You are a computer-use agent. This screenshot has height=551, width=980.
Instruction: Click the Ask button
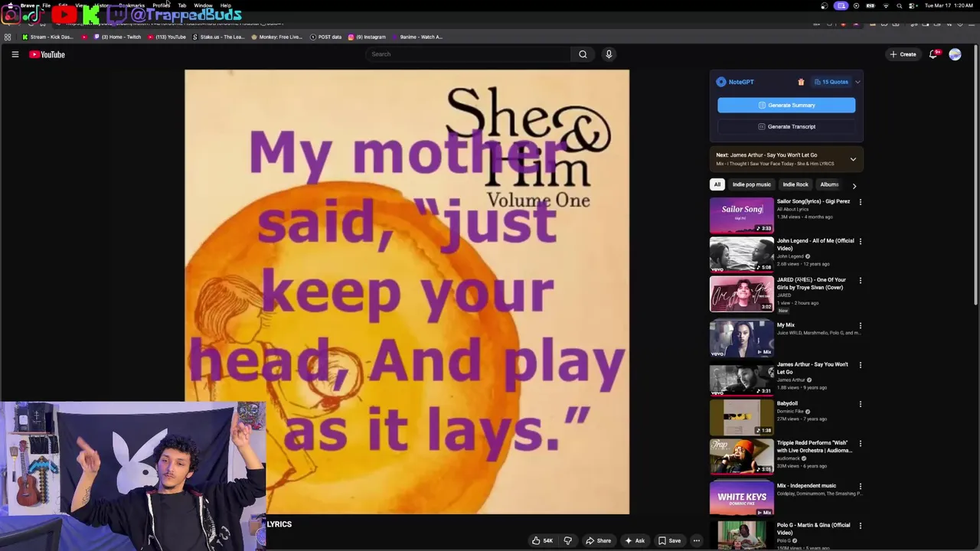coord(635,541)
